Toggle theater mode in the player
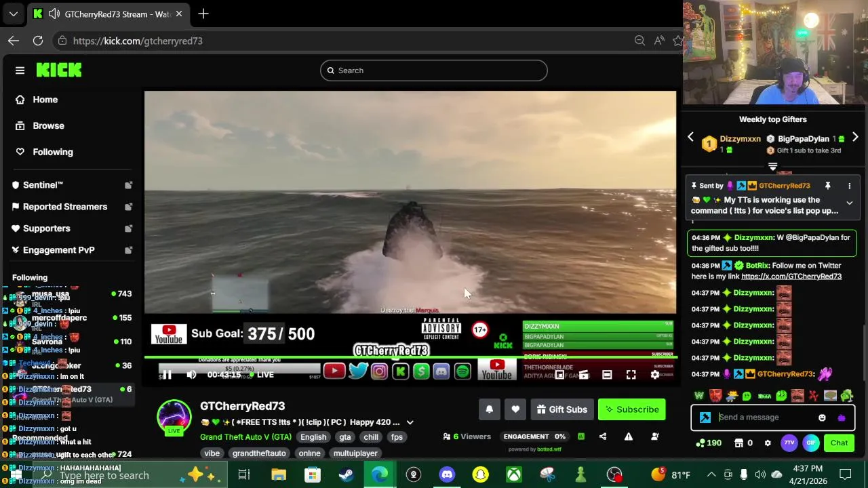Image resolution: width=868 pixels, height=488 pixels. 607,375
